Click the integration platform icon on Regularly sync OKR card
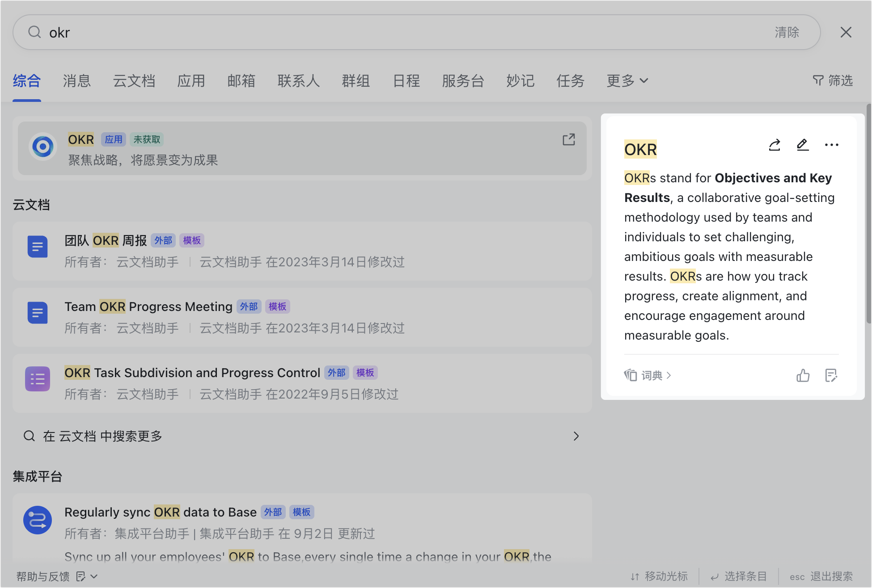Screen dimensions: 872x588 pos(38,520)
